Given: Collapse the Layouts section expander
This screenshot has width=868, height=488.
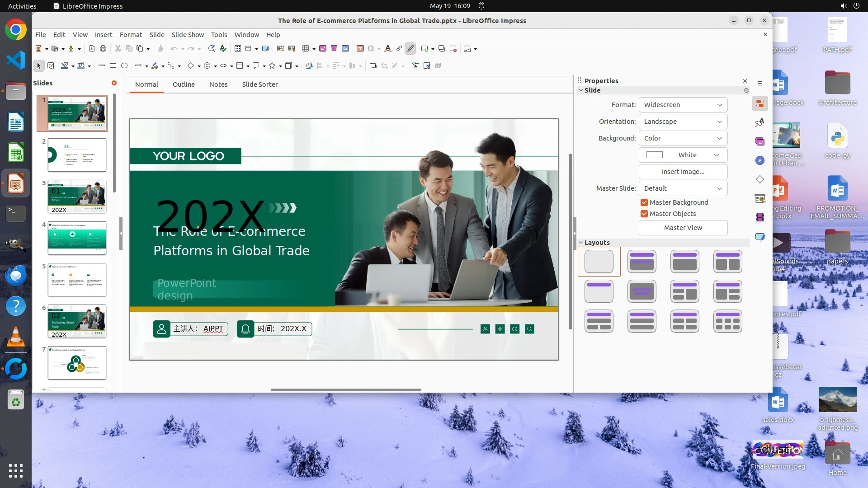Looking at the screenshot, I should [x=581, y=243].
